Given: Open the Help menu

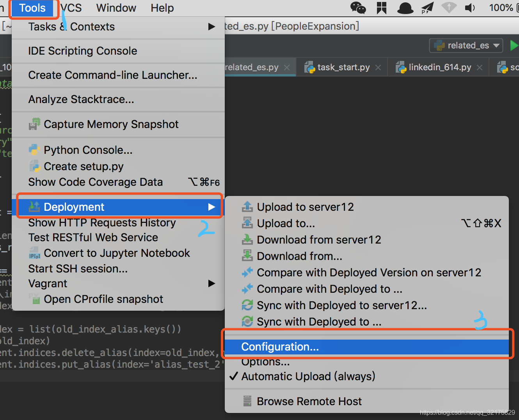Looking at the screenshot, I should 162,8.
